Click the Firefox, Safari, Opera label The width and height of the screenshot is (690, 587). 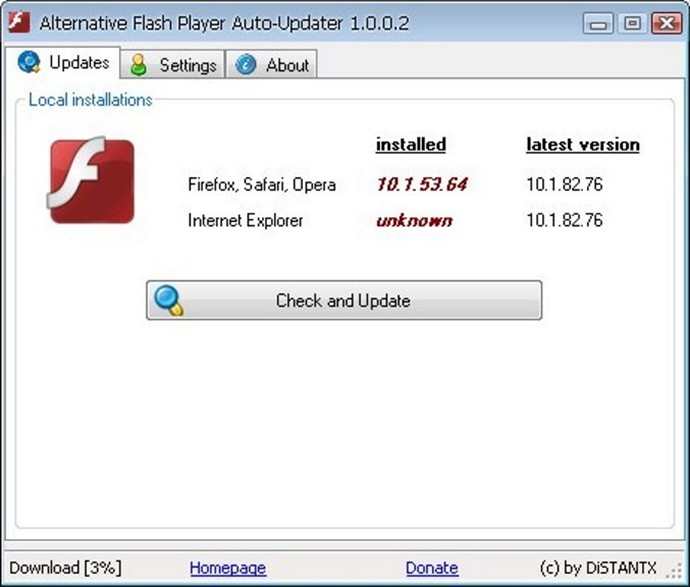pyautogui.click(x=261, y=184)
